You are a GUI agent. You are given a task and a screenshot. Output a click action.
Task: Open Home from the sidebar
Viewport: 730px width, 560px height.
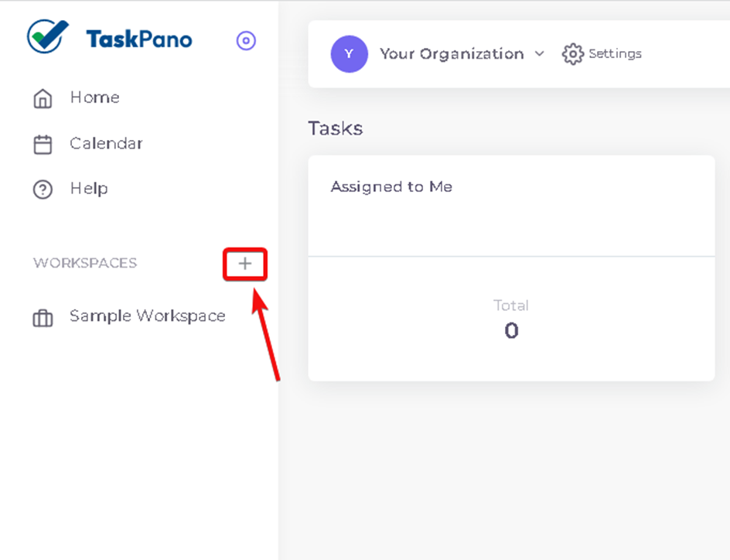(94, 97)
